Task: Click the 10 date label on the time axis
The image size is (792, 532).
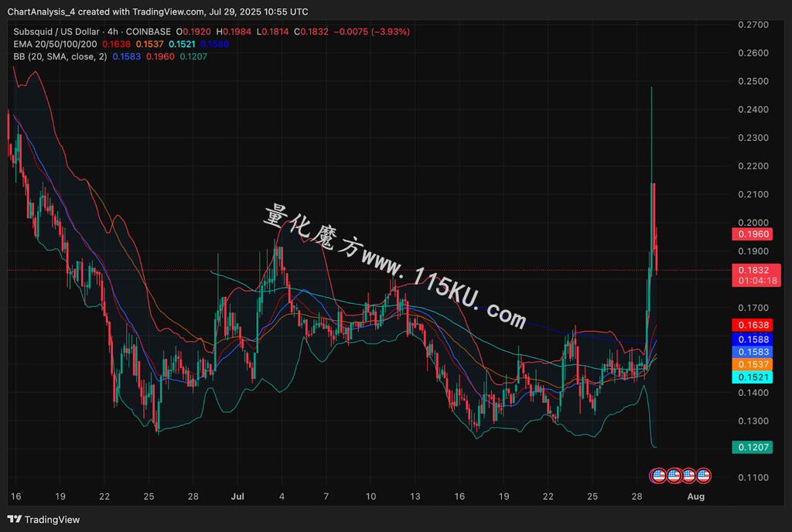Action: pyautogui.click(x=370, y=496)
